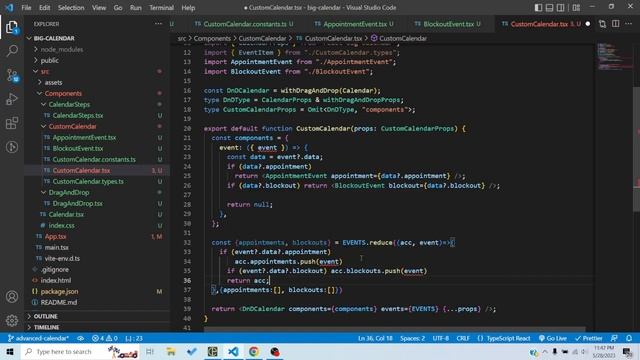Click the Windows Start button
Viewport: 640px width, 360px height.
click(x=10, y=351)
